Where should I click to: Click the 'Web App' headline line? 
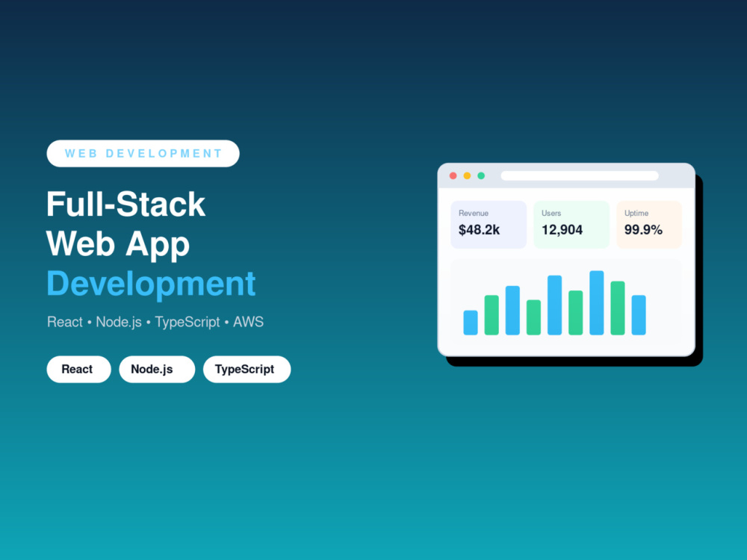click(118, 245)
